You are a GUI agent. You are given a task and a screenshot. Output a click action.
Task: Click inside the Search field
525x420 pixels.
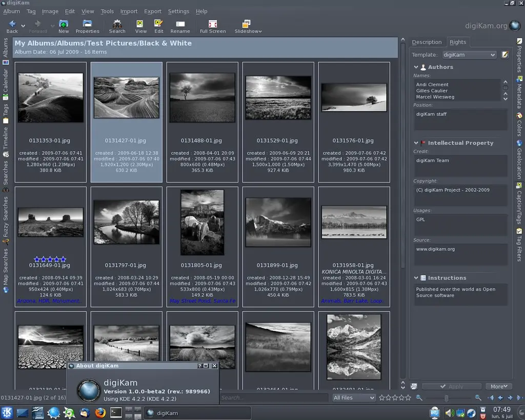tap(274, 397)
